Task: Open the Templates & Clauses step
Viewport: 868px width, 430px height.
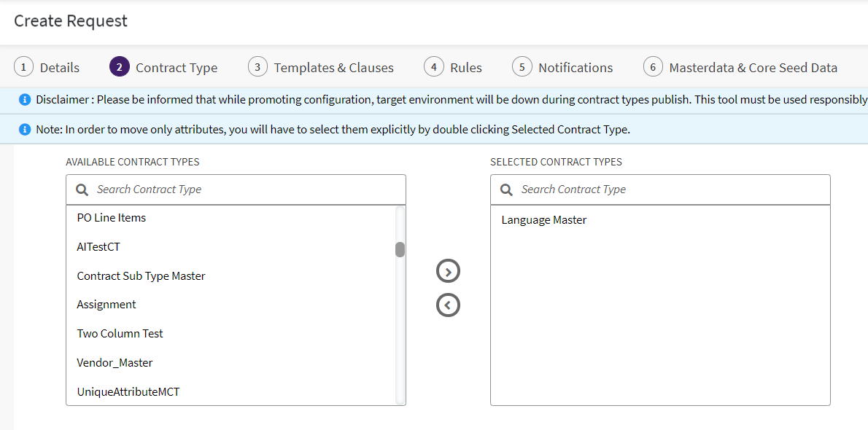Action: coord(333,68)
